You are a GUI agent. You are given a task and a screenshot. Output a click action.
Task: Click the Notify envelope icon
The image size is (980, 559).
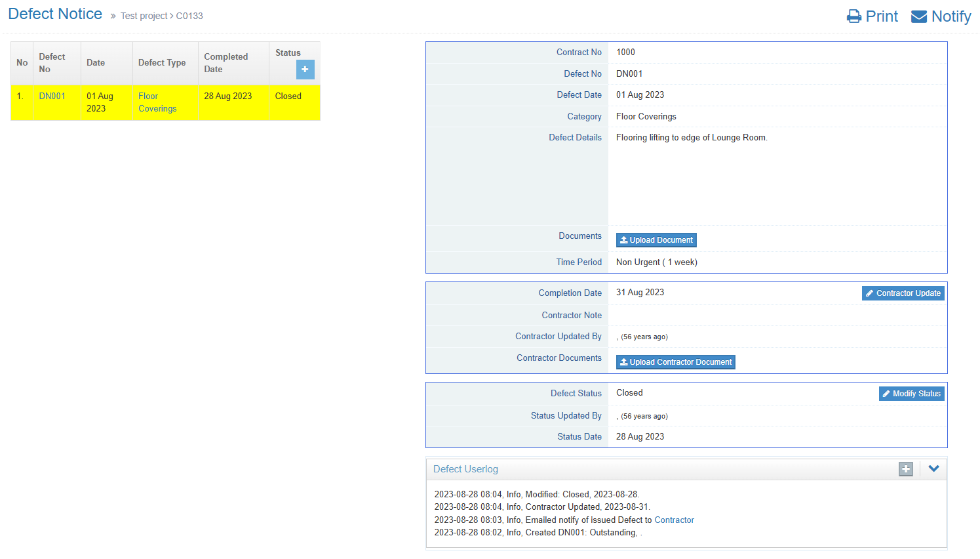pos(919,16)
